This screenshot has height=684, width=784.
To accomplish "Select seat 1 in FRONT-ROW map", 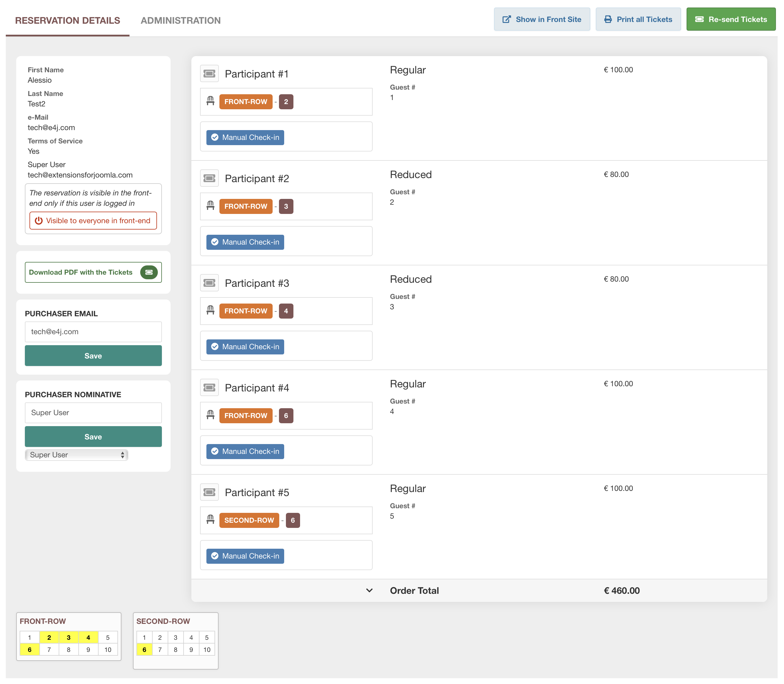I will click(x=29, y=637).
